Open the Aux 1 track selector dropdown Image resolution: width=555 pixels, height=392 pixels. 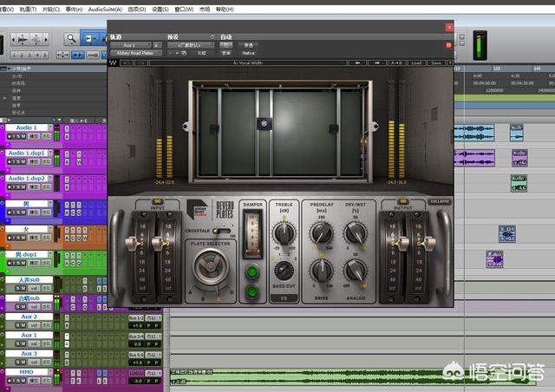(131, 45)
